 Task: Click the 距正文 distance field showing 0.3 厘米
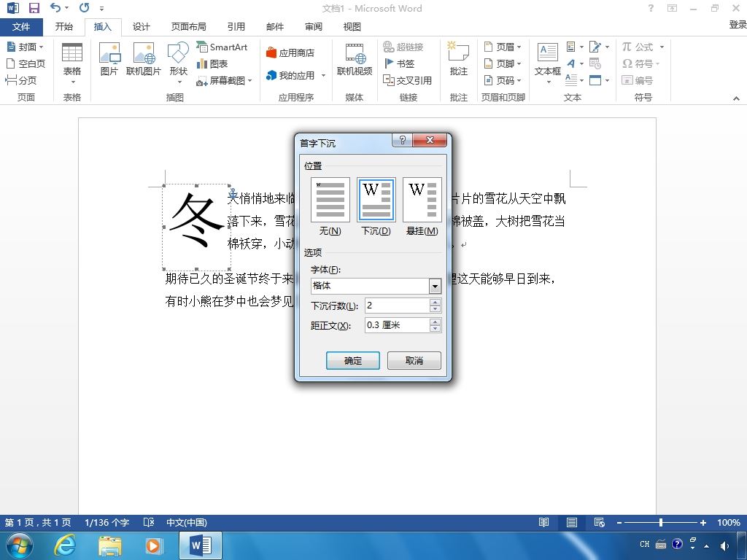point(398,325)
